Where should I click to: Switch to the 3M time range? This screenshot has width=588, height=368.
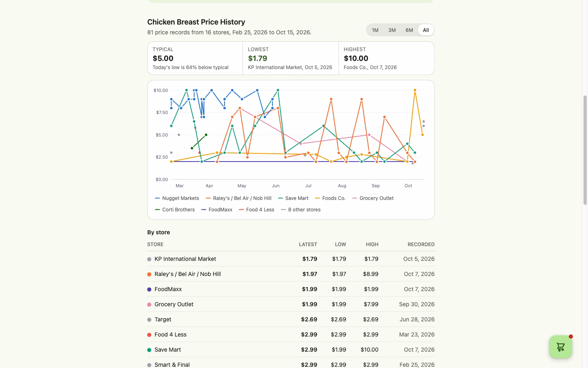[x=392, y=30]
